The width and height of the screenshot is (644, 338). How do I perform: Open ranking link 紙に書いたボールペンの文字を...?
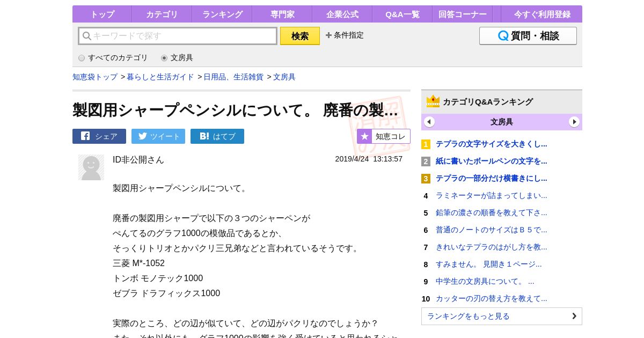pos(492,161)
